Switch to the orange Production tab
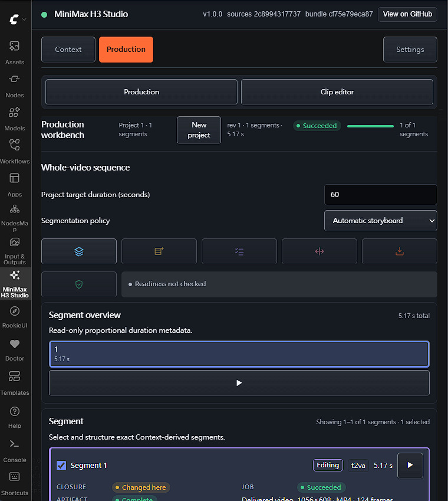The image size is (448, 501). pyautogui.click(x=126, y=50)
